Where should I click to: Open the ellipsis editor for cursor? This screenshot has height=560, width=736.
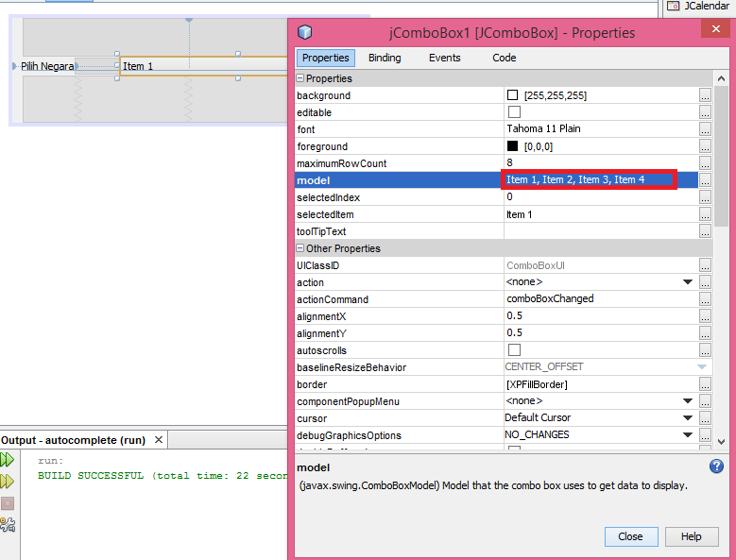pyautogui.click(x=705, y=418)
